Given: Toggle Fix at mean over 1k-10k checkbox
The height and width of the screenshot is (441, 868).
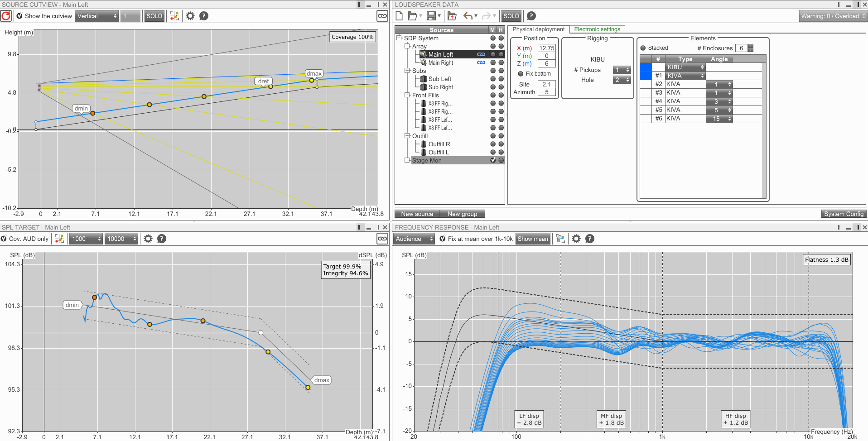Looking at the screenshot, I should [x=443, y=239].
